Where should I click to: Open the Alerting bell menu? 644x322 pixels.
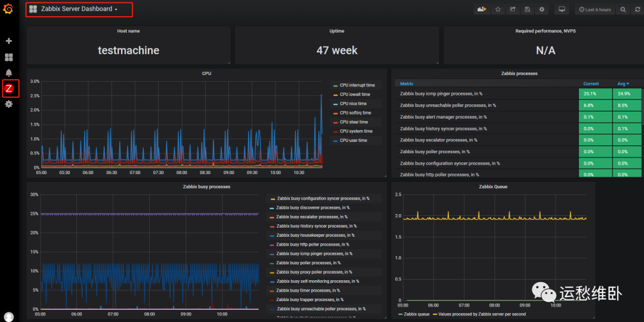8,73
